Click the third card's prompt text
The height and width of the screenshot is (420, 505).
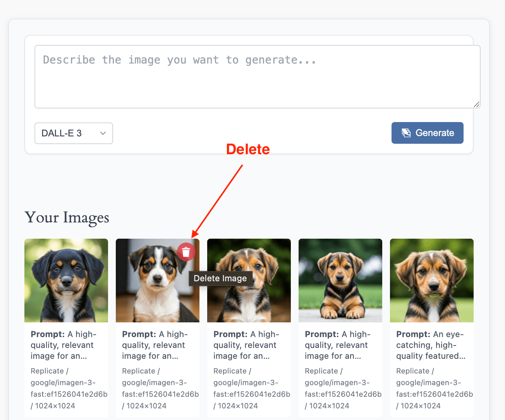247,345
